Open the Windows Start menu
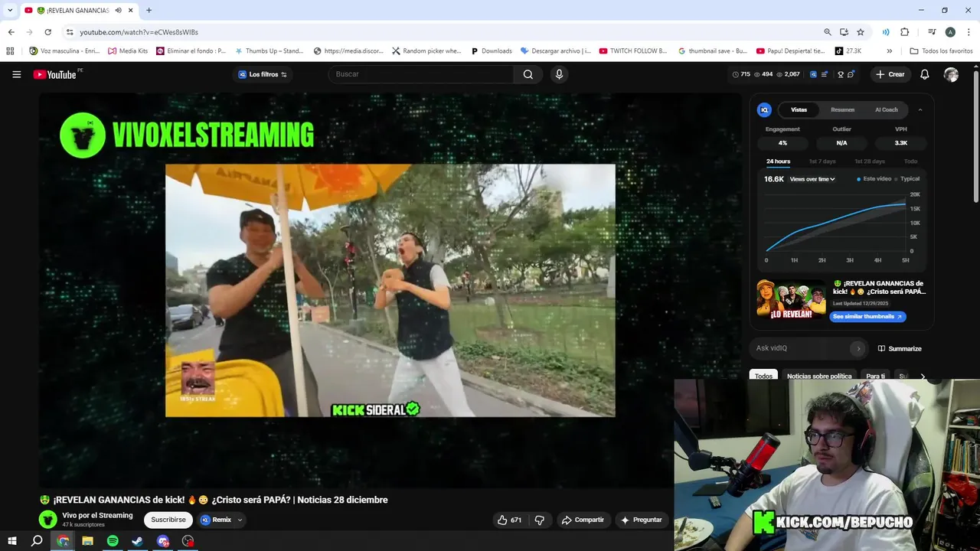This screenshot has height=551, width=980. [x=11, y=541]
